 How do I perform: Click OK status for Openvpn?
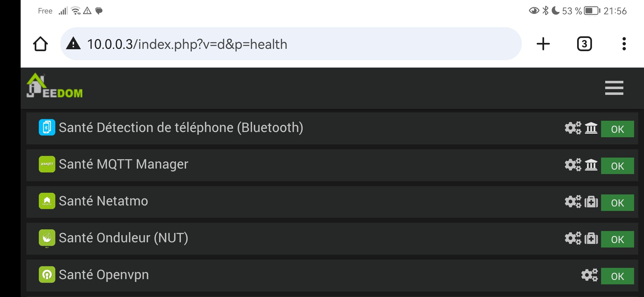(x=617, y=276)
